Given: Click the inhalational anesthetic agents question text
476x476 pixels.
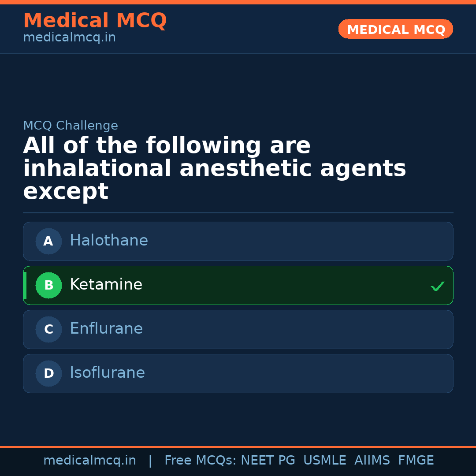Looking at the screenshot, I should (214, 169).
